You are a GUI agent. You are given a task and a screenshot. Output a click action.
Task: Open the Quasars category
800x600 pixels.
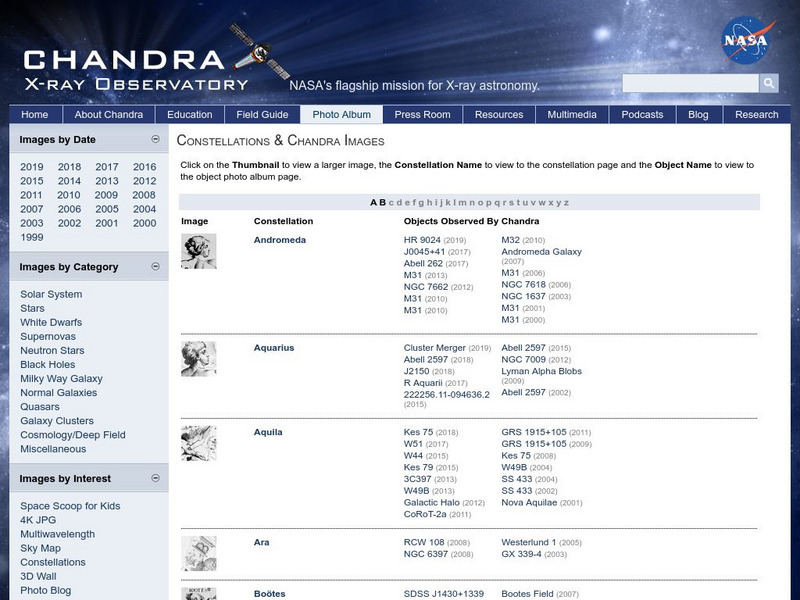[40, 407]
